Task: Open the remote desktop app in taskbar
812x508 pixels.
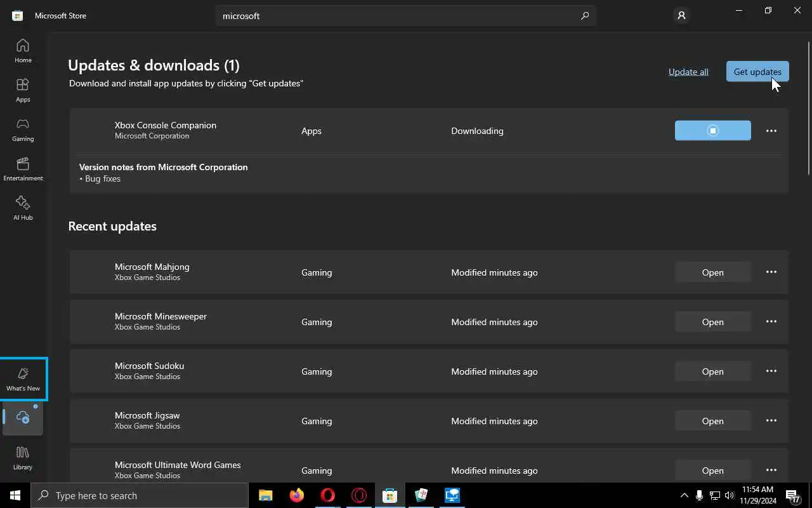Action: (x=452, y=495)
